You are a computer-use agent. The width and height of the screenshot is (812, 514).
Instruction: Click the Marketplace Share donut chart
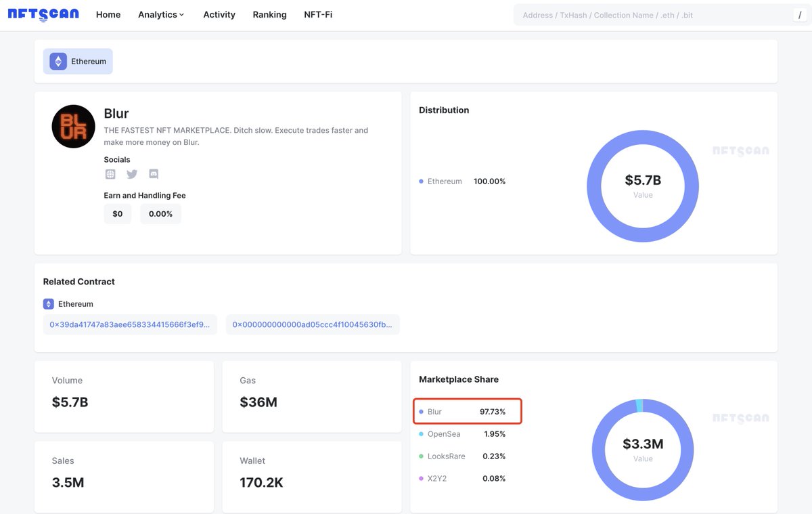pos(642,450)
